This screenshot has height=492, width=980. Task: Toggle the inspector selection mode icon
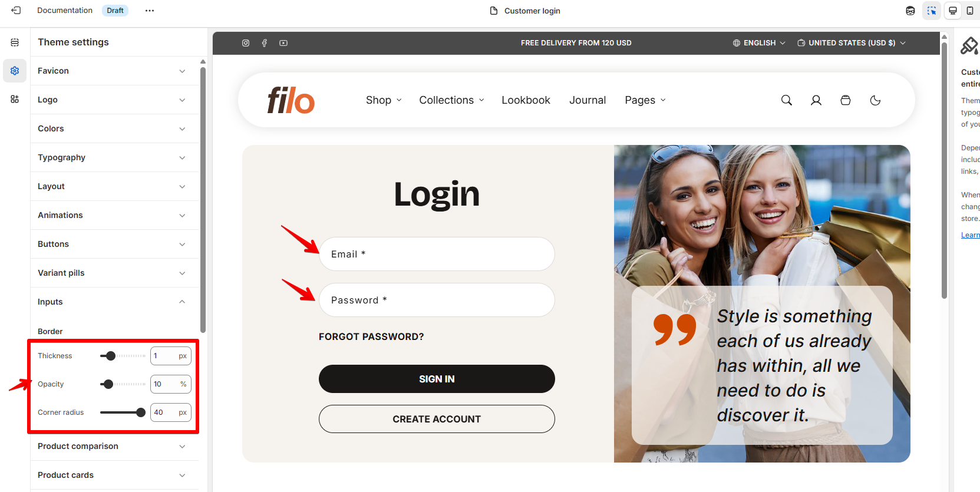point(932,11)
